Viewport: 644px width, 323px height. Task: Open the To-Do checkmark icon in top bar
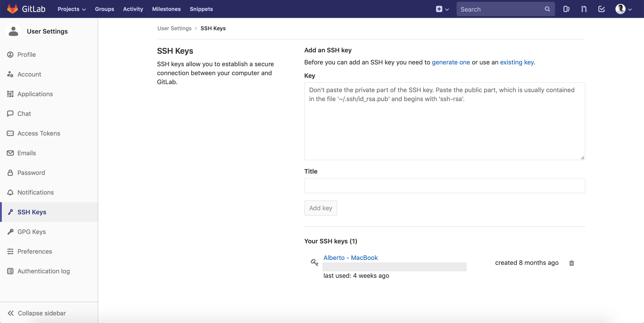pyautogui.click(x=602, y=9)
